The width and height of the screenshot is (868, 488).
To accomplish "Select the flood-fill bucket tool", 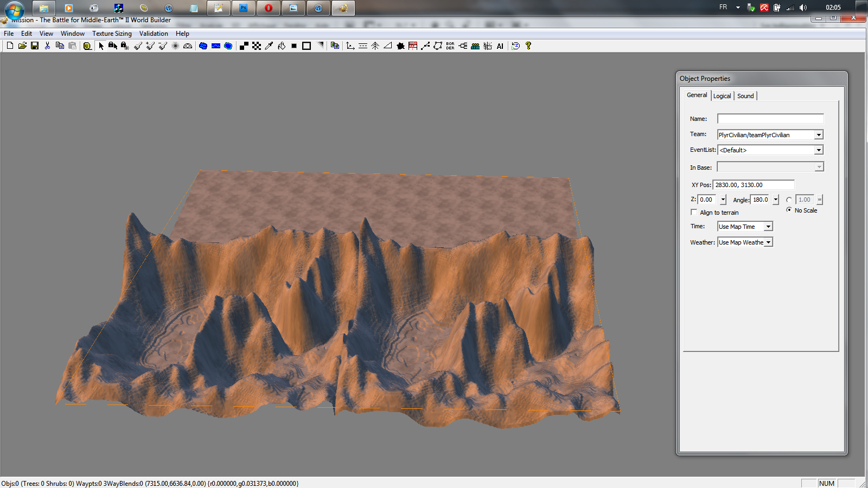I will click(x=282, y=46).
